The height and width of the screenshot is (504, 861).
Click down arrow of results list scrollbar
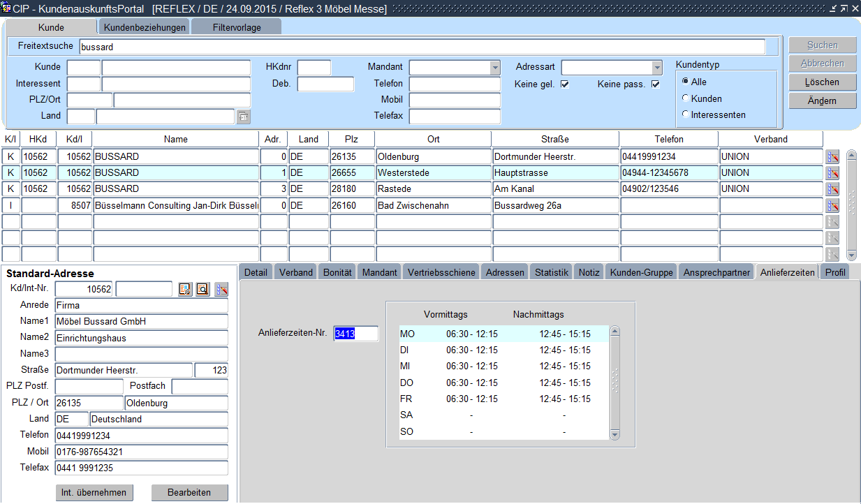[x=851, y=255]
